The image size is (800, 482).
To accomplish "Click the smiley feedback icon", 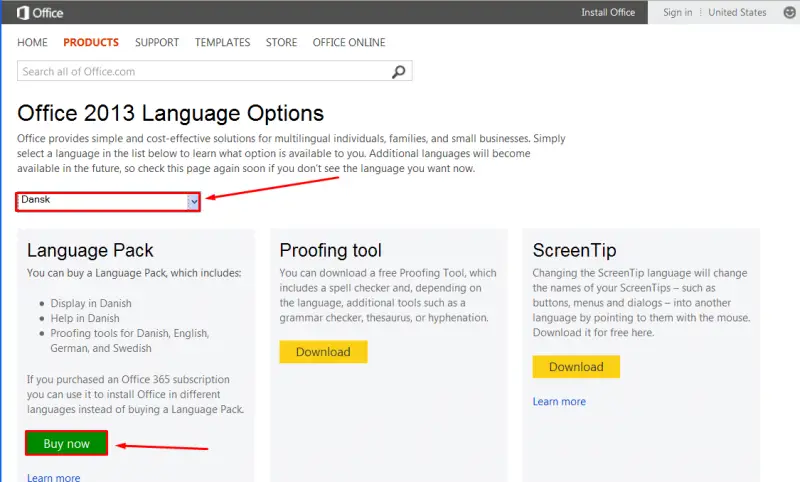I will 789,12.
